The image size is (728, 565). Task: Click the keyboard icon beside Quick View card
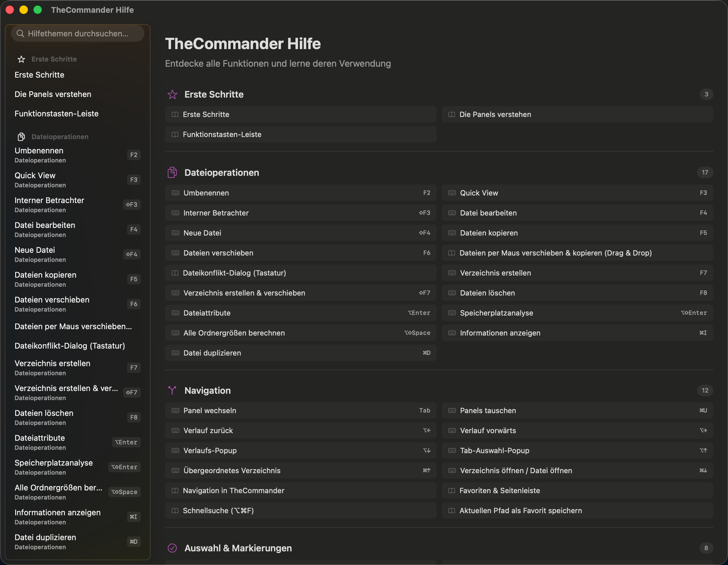click(452, 193)
